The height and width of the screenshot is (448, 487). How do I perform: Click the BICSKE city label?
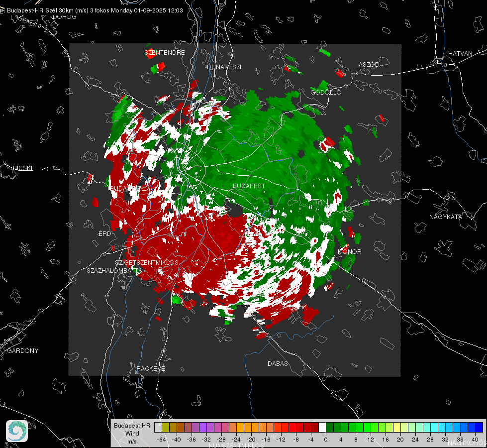23,168
